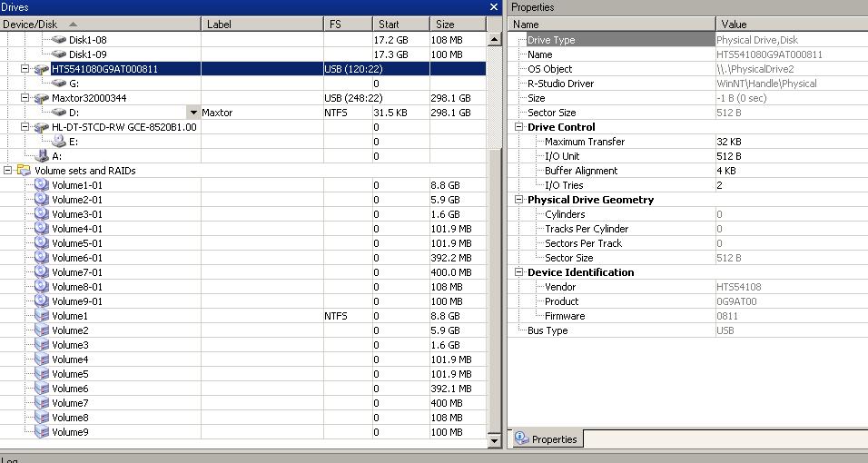The height and width of the screenshot is (463, 868).
Task: Select the Volume8 tree row
Action: (243, 418)
